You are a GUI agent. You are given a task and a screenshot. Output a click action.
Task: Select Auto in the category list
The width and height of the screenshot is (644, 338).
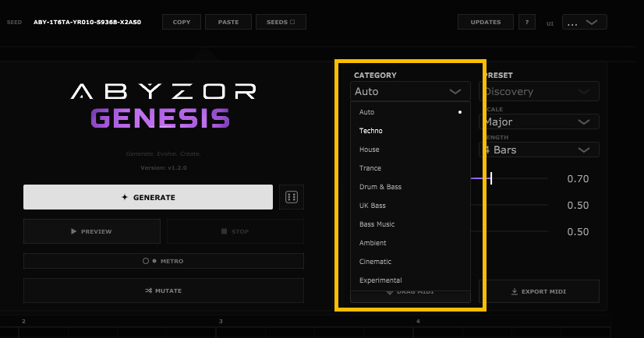tap(410, 112)
